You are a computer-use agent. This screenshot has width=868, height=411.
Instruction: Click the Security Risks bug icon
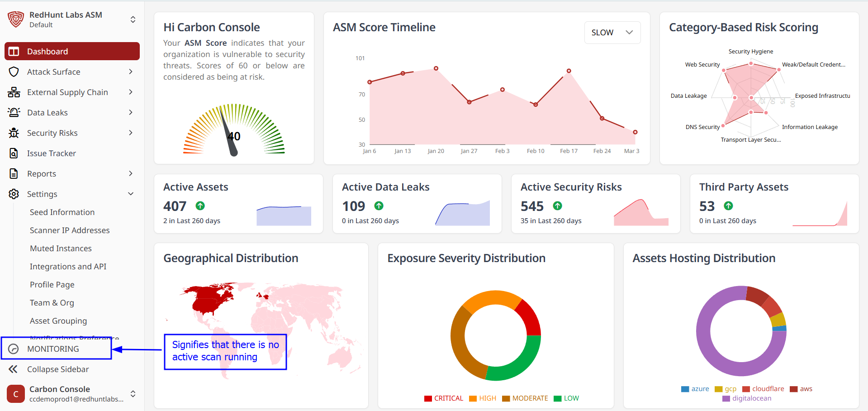pos(14,133)
